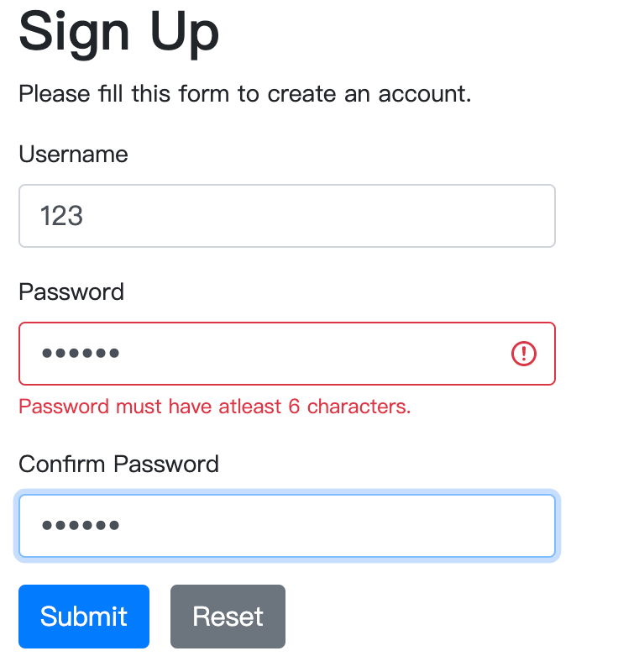Click the Sign Up heading
The image size is (618, 672).
click(x=118, y=32)
